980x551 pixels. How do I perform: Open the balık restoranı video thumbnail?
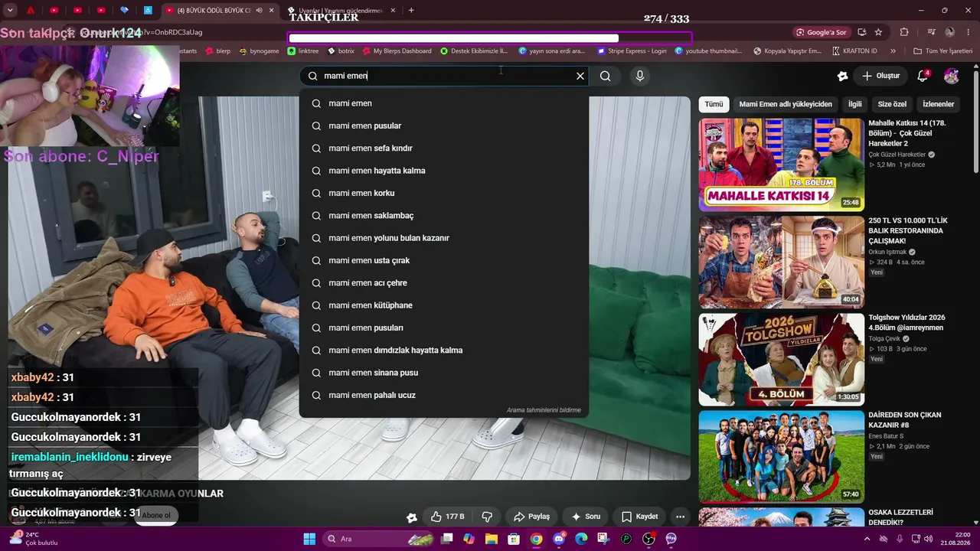pos(781,262)
